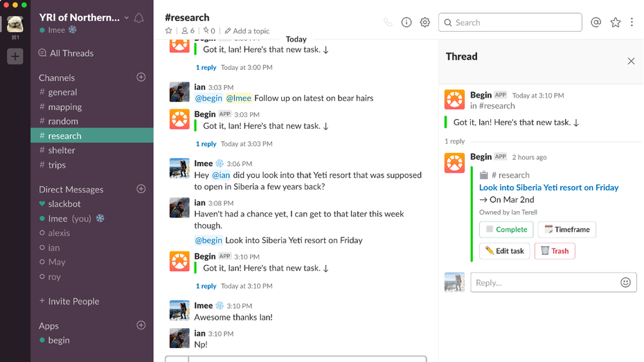Open direct message with Imee (you)
This screenshot has height=362, width=644.
click(92, 218)
